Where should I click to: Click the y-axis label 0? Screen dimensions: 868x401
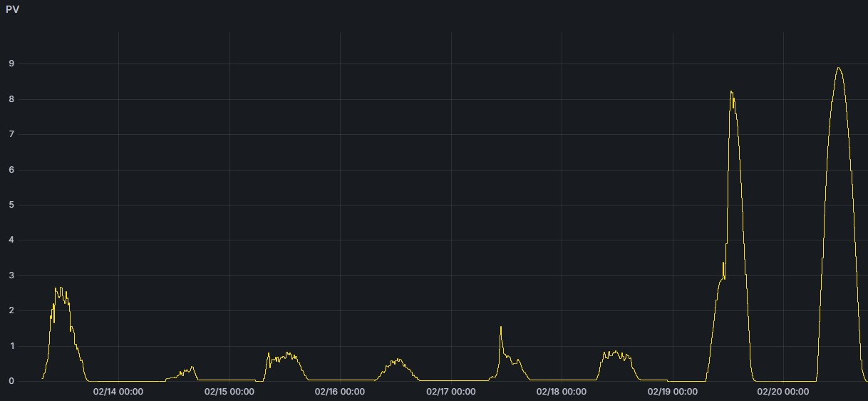pyautogui.click(x=12, y=381)
